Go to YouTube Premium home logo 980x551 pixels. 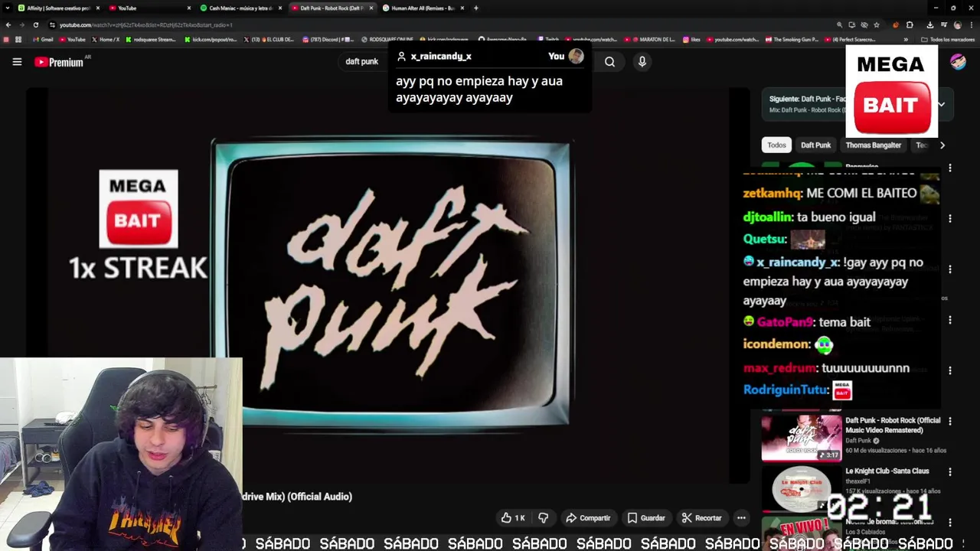(59, 62)
